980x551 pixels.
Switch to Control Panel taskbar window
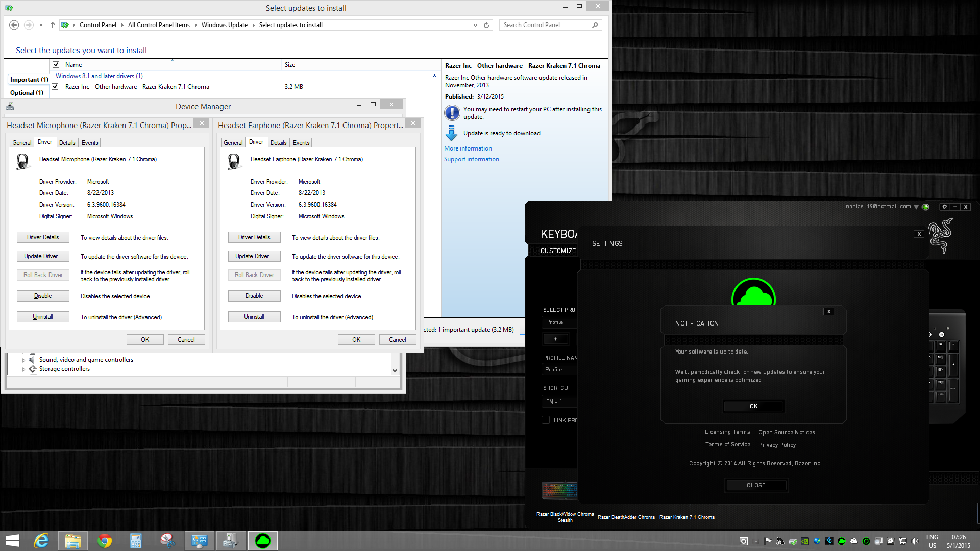199,541
